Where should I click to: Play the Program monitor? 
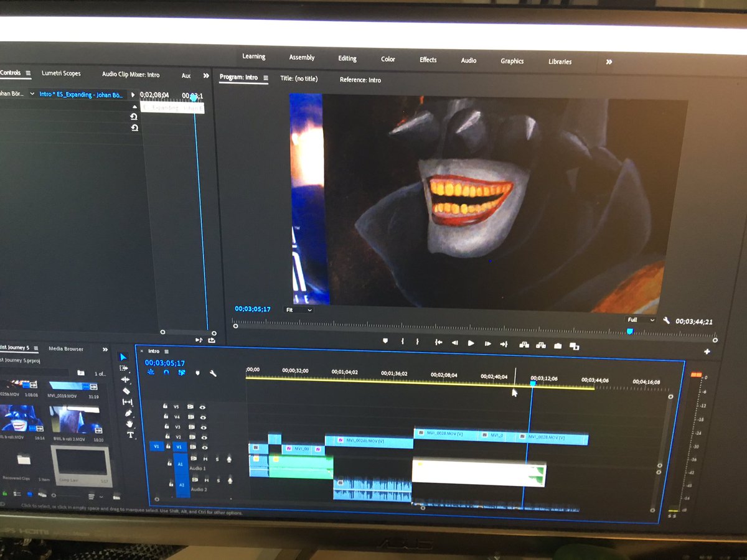click(x=471, y=343)
